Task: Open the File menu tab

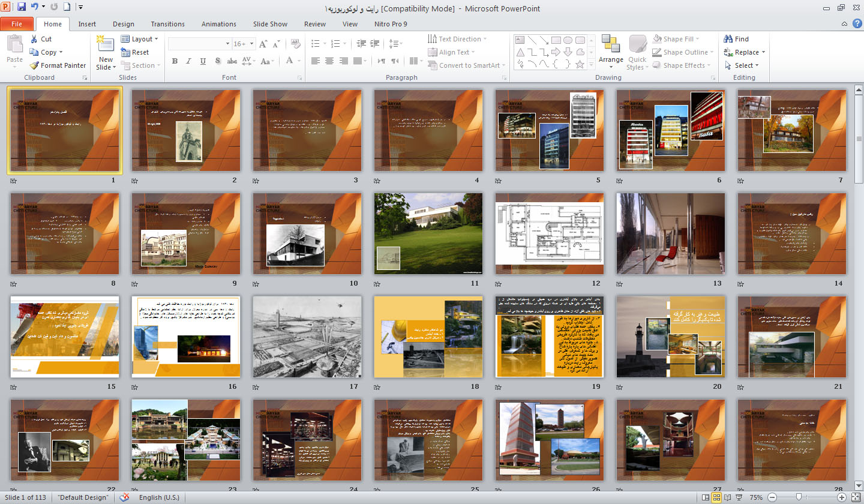Action: [17, 24]
